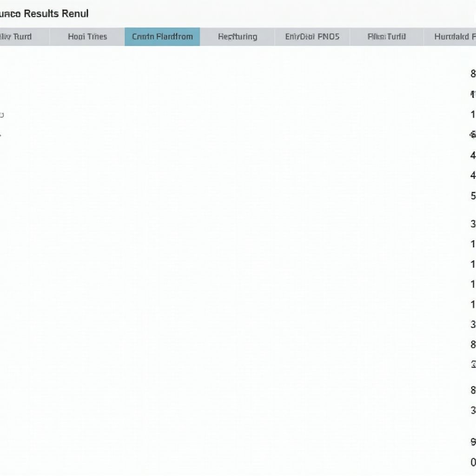Click the small dark icon below the box icon

(0, 135)
